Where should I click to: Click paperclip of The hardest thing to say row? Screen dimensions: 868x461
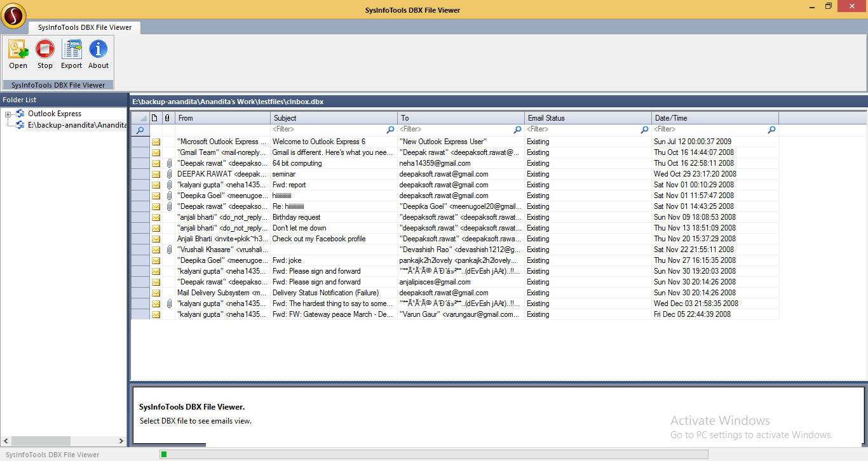(x=169, y=304)
